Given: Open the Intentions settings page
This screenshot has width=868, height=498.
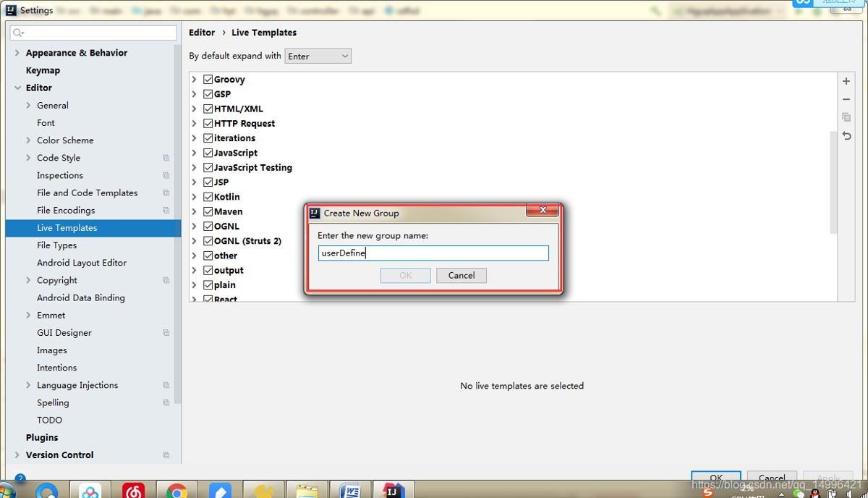Looking at the screenshot, I should [x=56, y=368].
